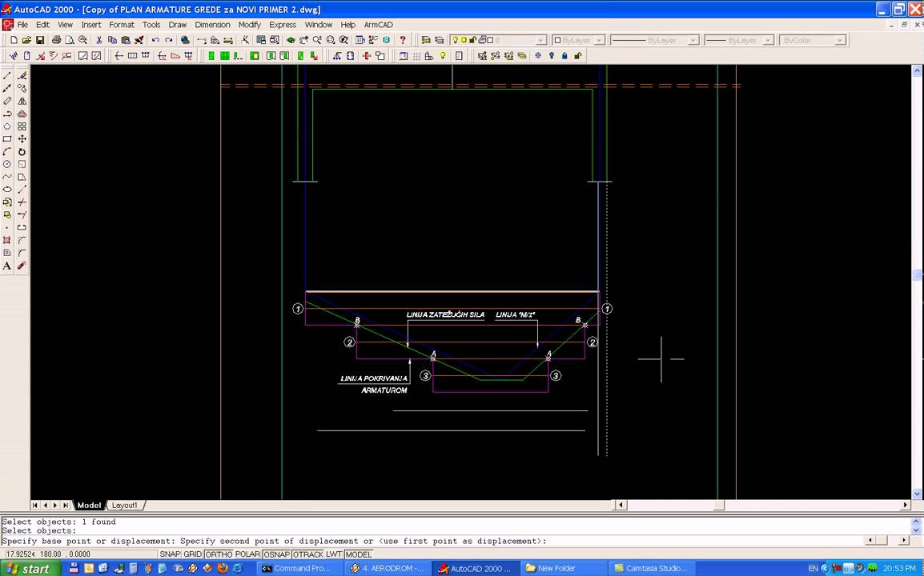Open the ByLayer lineweight dropdown
This screenshot has width=924, height=576.
tap(768, 40)
